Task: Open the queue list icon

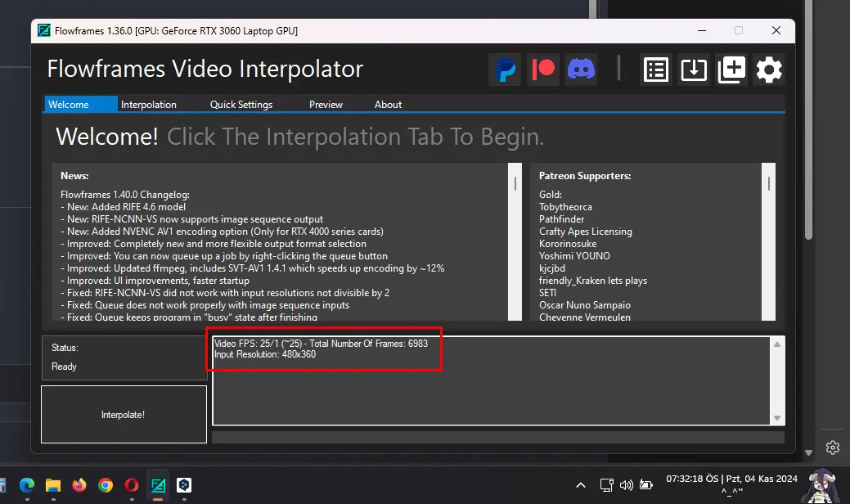Action: [656, 70]
